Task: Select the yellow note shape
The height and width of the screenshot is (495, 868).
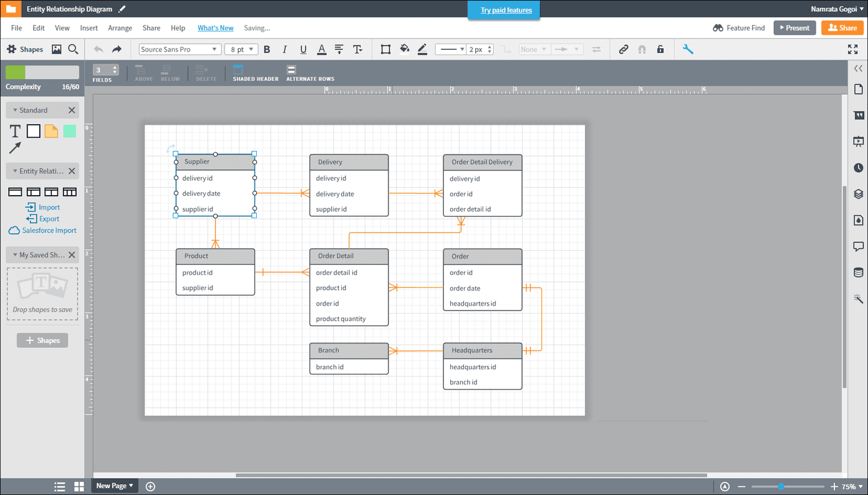Action: pyautogui.click(x=51, y=131)
